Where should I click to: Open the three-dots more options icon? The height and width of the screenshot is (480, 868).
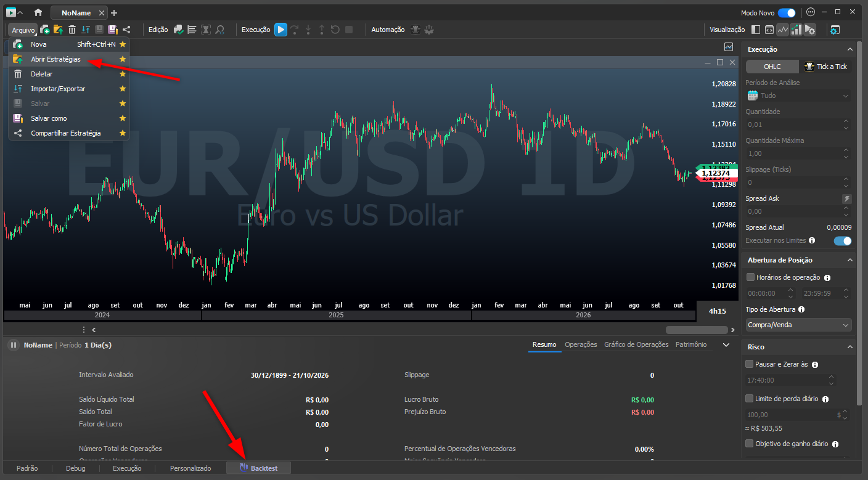[x=811, y=12]
